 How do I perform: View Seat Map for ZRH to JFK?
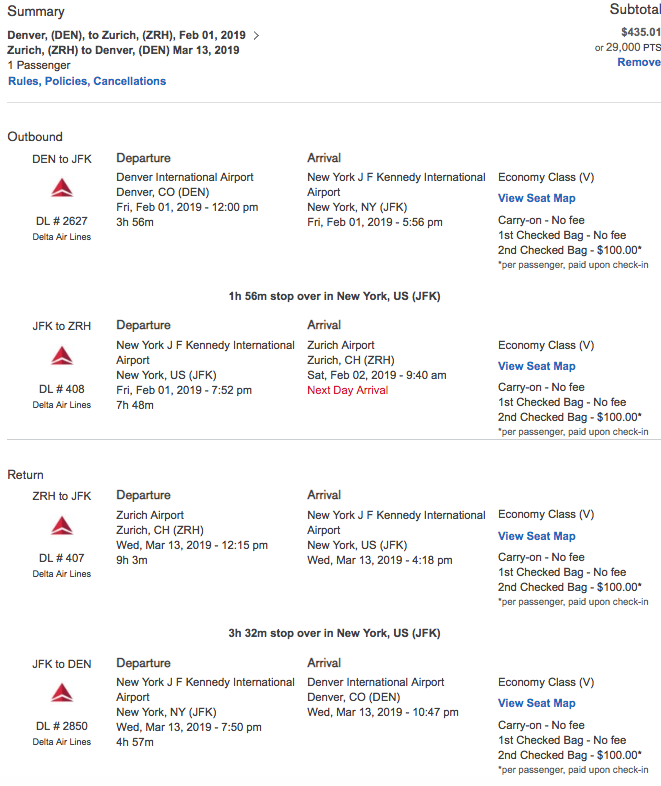click(x=536, y=536)
